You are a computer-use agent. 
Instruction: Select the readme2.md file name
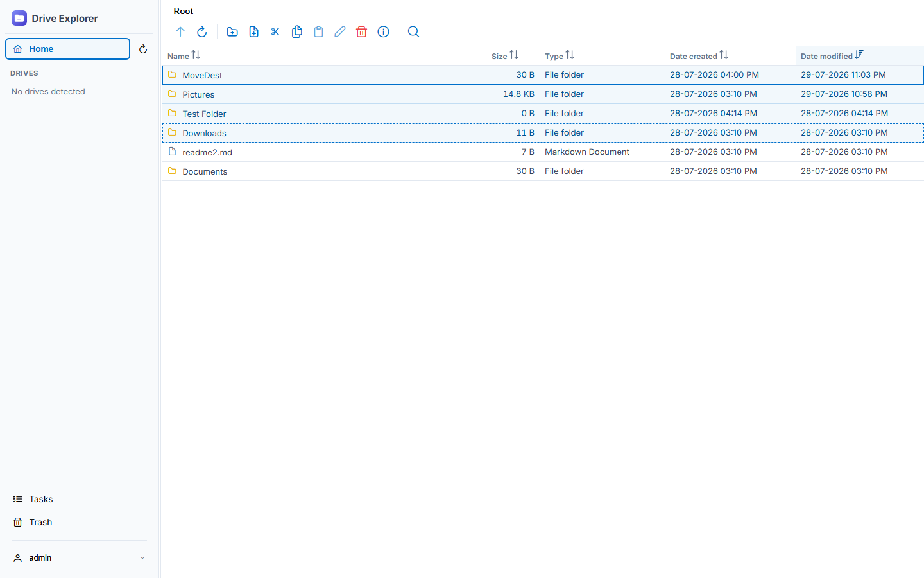tap(207, 152)
